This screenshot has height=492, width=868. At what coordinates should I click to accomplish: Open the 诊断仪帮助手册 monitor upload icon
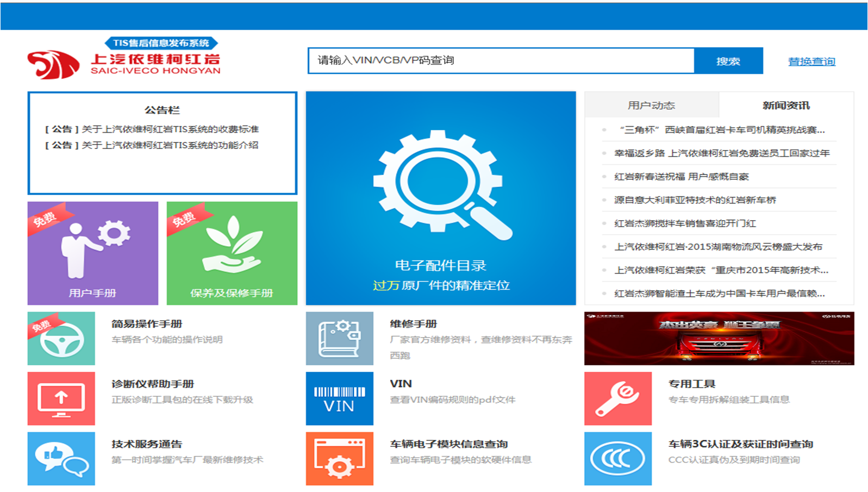coord(61,398)
